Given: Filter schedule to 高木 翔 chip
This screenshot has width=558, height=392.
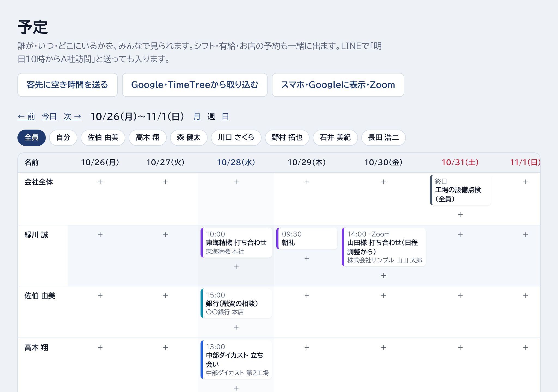Looking at the screenshot, I should pos(148,138).
